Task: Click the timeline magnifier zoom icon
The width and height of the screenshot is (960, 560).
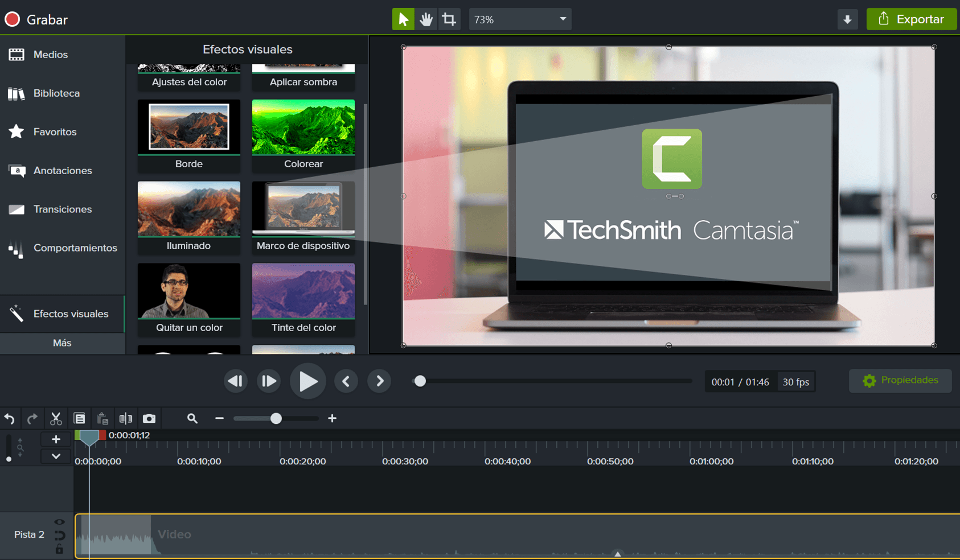Action: [192, 419]
